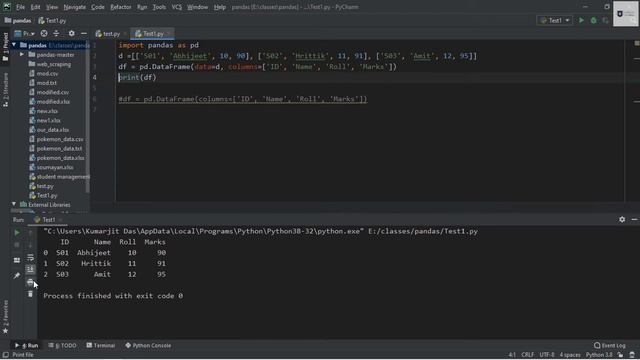
Task: Open the Navigate menu
Action: point(74,7)
